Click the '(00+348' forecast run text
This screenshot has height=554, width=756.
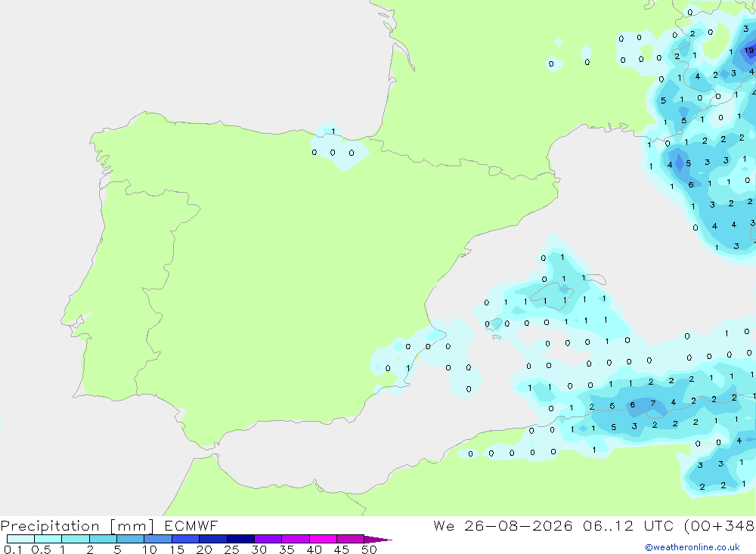point(719,526)
